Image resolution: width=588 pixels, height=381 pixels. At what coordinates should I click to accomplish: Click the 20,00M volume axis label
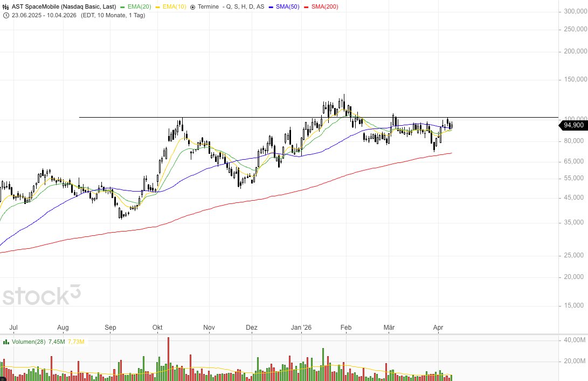coord(575,361)
